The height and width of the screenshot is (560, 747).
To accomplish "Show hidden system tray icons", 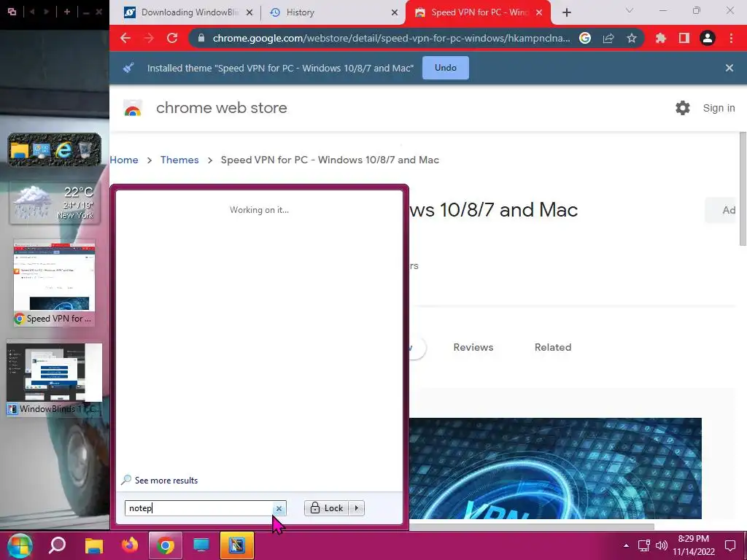I will 626,545.
